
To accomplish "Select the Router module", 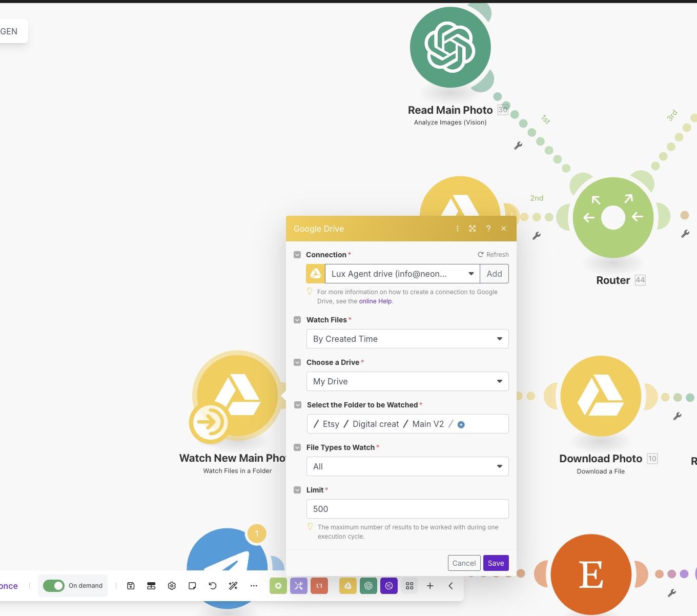I will point(613,217).
